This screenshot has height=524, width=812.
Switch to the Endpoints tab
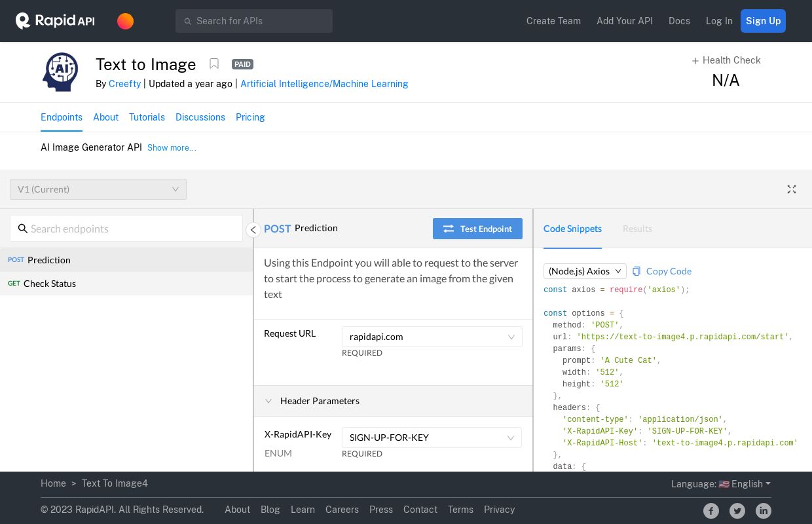click(x=62, y=117)
